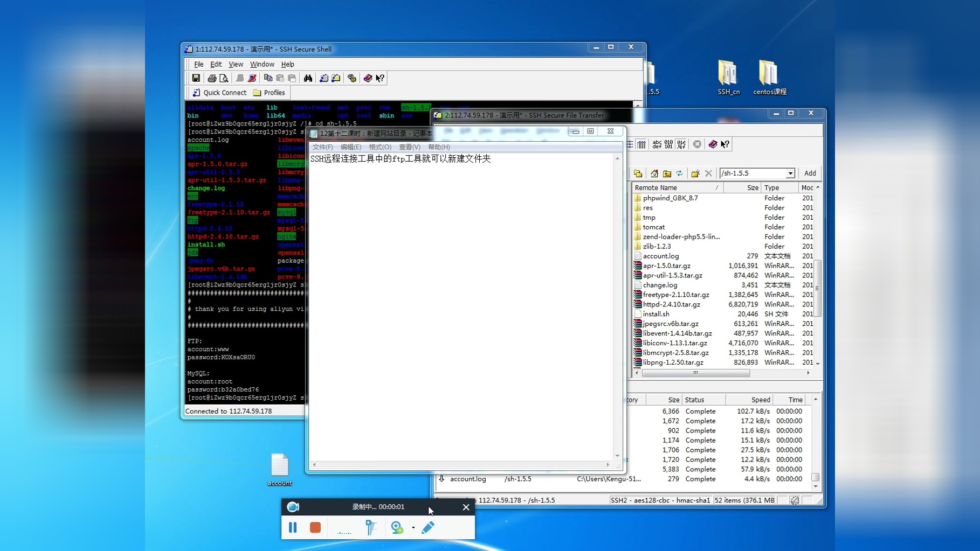Click the spotlight tool in recorder bar

(371, 527)
